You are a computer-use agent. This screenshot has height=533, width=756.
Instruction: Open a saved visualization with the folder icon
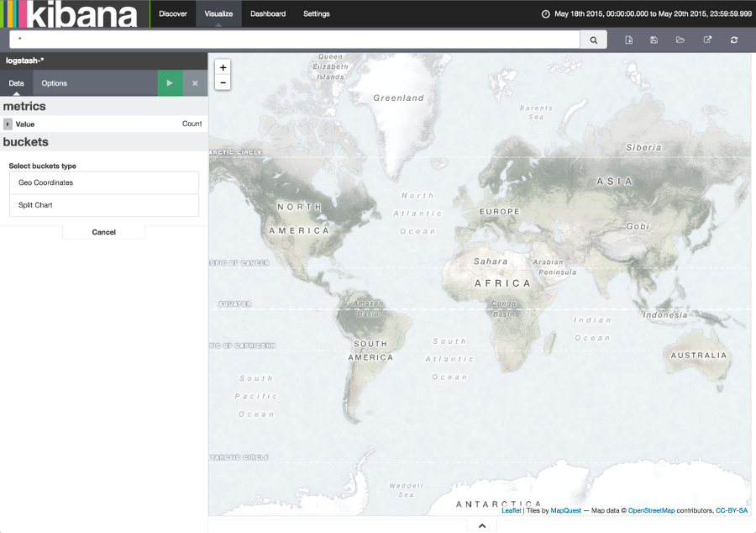(x=680, y=39)
